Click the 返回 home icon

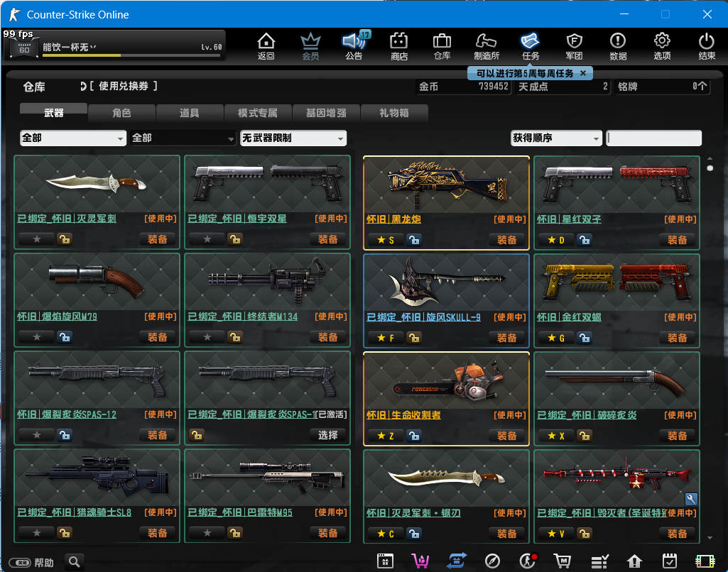(266, 46)
